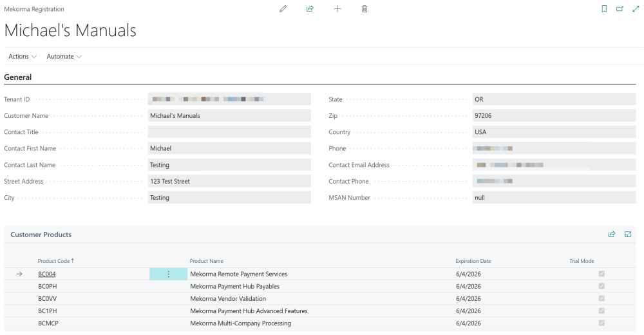The height and width of the screenshot is (335, 644).
Task: Open the Automate menu
Action: click(64, 56)
